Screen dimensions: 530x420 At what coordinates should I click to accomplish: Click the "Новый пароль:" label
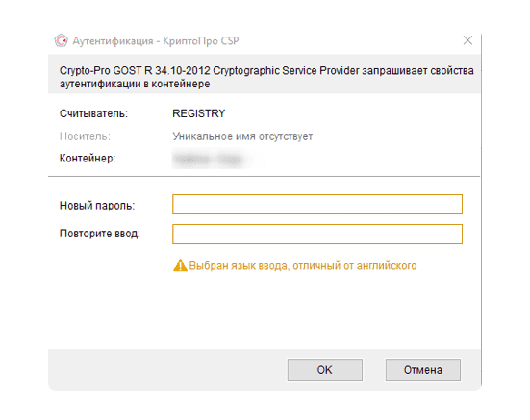pos(97,206)
